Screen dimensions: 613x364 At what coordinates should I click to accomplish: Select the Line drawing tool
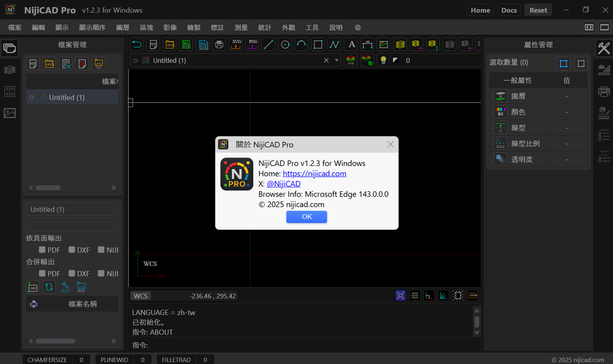coord(268,44)
